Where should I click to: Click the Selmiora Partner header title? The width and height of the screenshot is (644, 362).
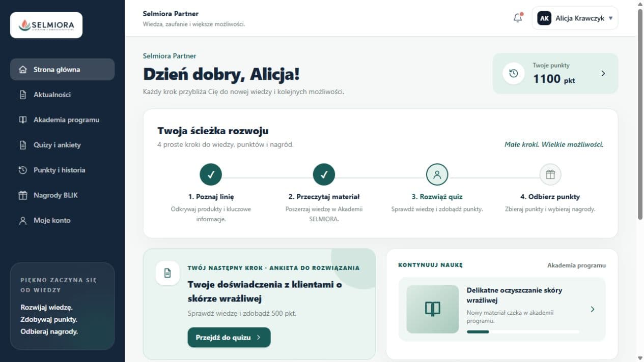click(x=171, y=14)
